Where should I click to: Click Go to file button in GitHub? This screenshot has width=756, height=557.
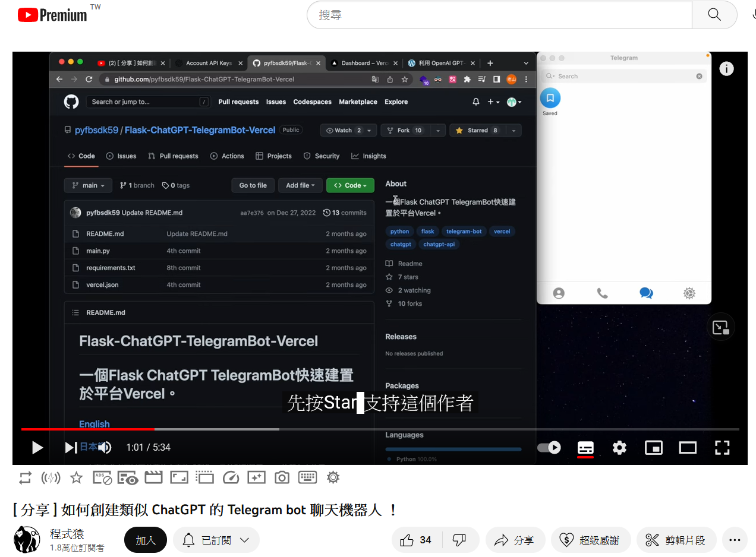[253, 185]
